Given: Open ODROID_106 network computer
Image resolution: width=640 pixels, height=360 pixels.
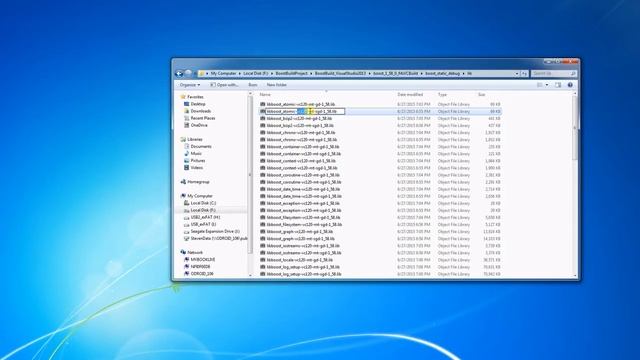Looking at the screenshot, I should (198, 273).
